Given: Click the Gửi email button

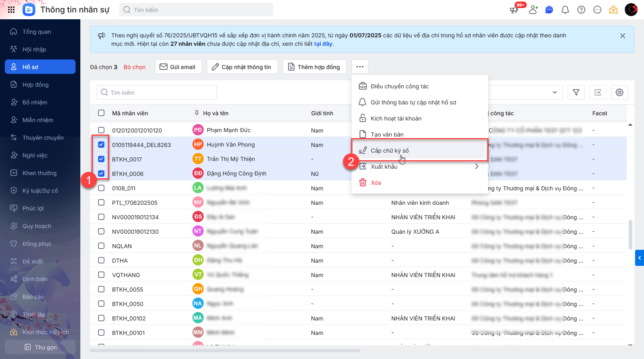Looking at the screenshot, I should pos(178,67).
